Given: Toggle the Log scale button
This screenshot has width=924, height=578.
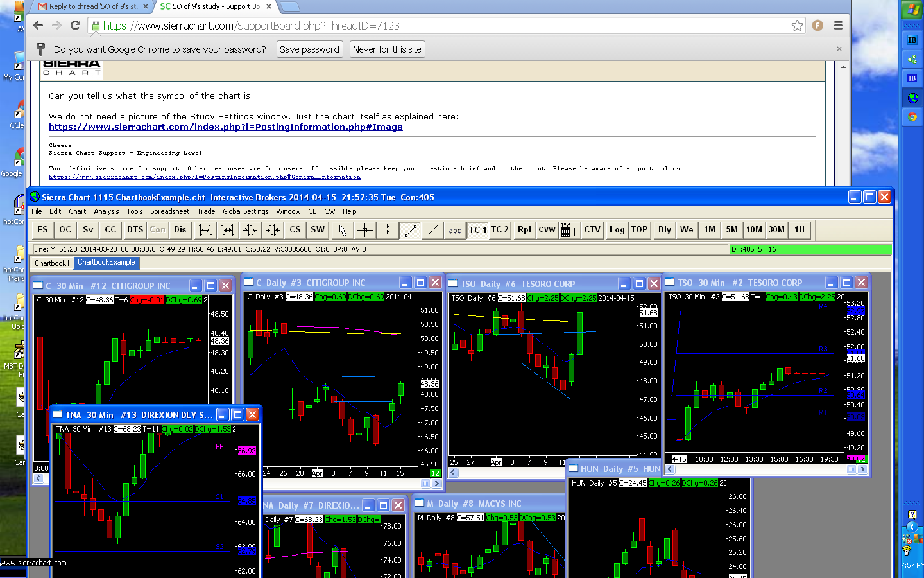Looking at the screenshot, I should 617,230.
